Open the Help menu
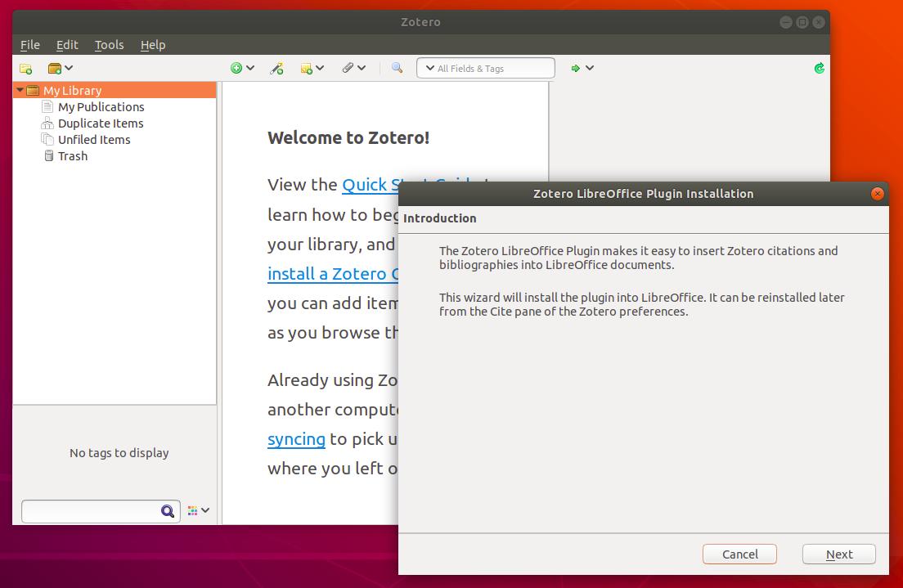The height and width of the screenshot is (588, 903). (x=153, y=45)
